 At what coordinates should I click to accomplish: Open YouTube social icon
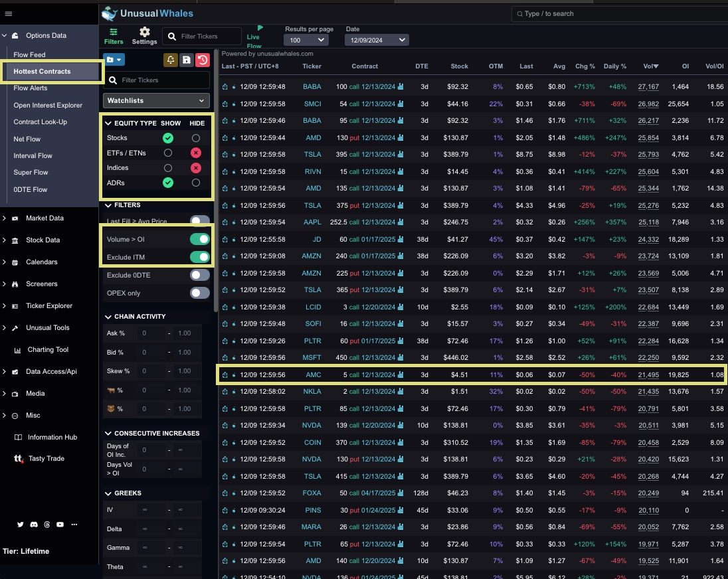(x=60, y=525)
